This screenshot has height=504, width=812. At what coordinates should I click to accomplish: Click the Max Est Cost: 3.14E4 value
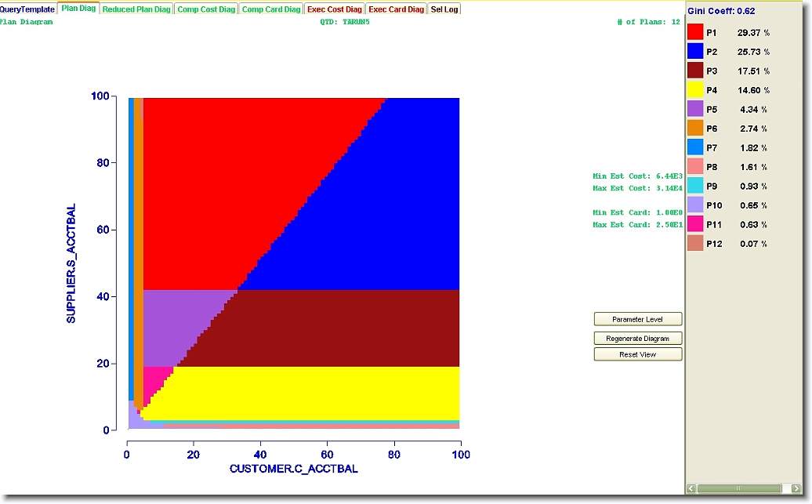[x=637, y=188]
